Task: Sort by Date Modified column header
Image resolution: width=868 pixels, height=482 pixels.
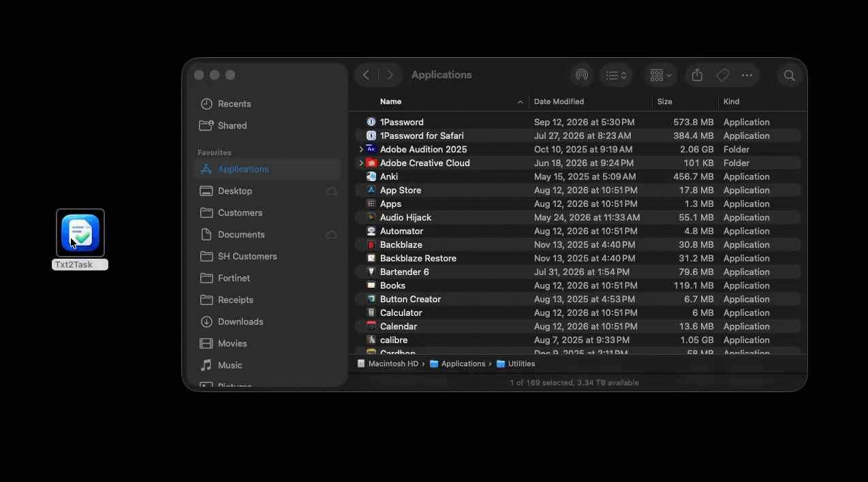Action: point(559,101)
